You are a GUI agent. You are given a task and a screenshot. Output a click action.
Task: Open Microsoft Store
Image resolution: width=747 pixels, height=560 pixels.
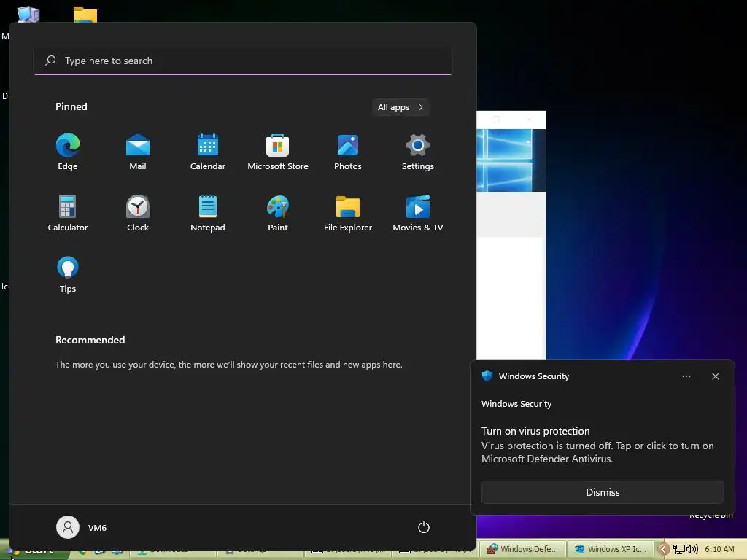point(278,152)
